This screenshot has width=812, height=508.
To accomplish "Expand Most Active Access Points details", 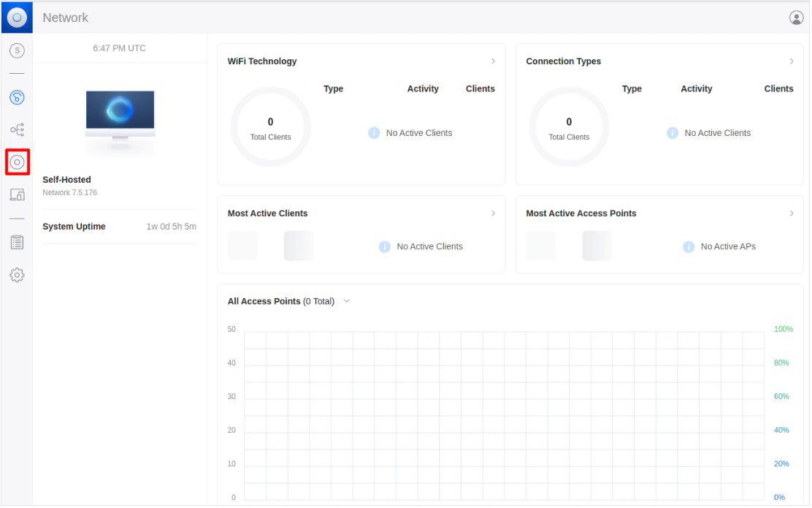I will pyautogui.click(x=792, y=213).
